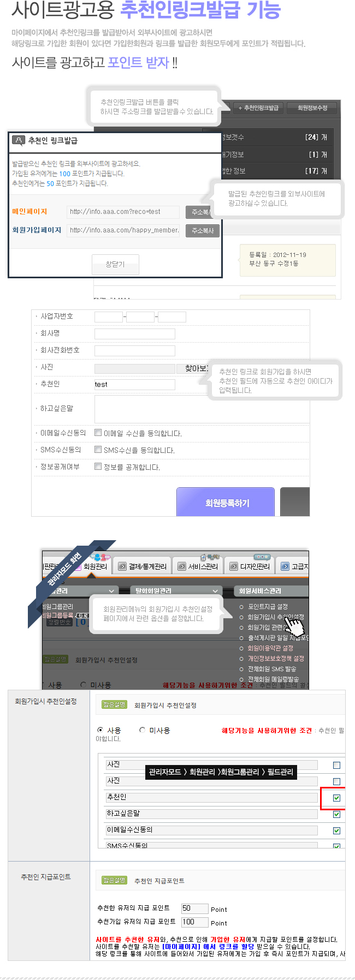The width and height of the screenshot is (355, 980).
Task: Click bullet icon next to 포인트지급 설정
Action: pyautogui.click(x=241, y=607)
